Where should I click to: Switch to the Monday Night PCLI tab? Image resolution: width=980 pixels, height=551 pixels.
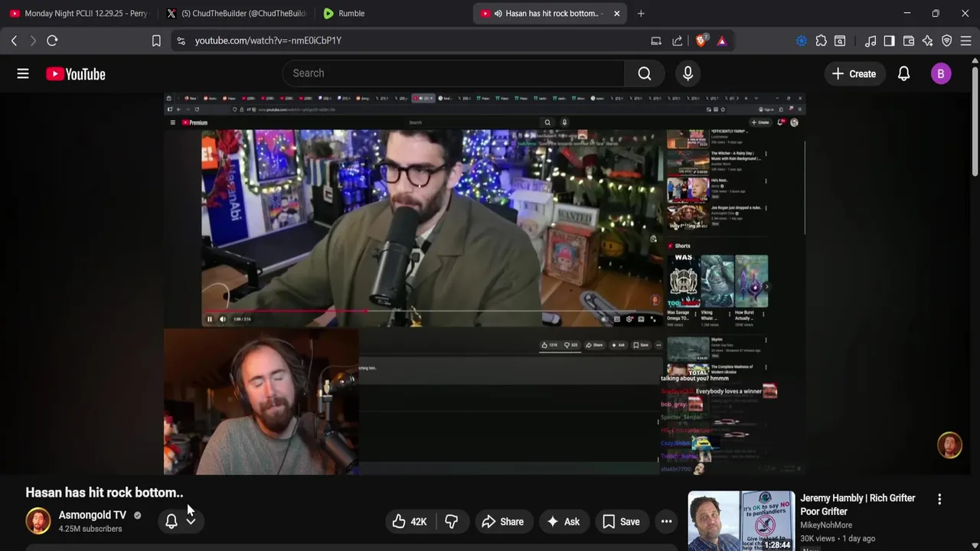point(79,13)
